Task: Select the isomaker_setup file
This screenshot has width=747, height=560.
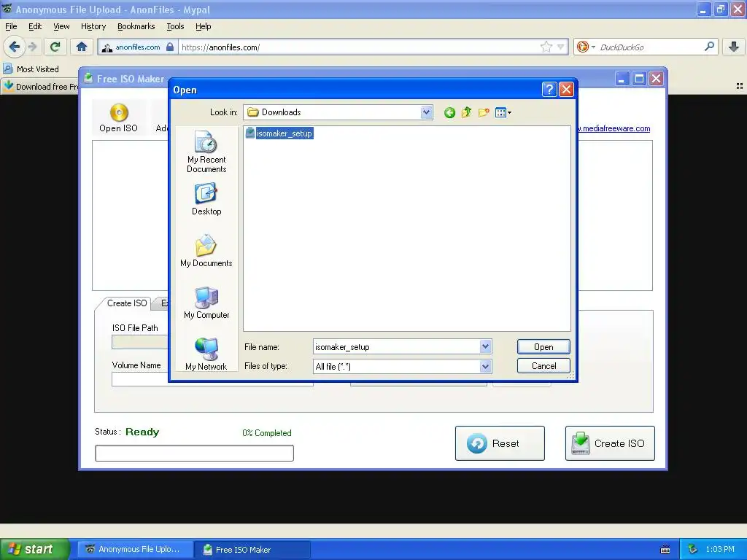Action: click(x=279, y=133)
